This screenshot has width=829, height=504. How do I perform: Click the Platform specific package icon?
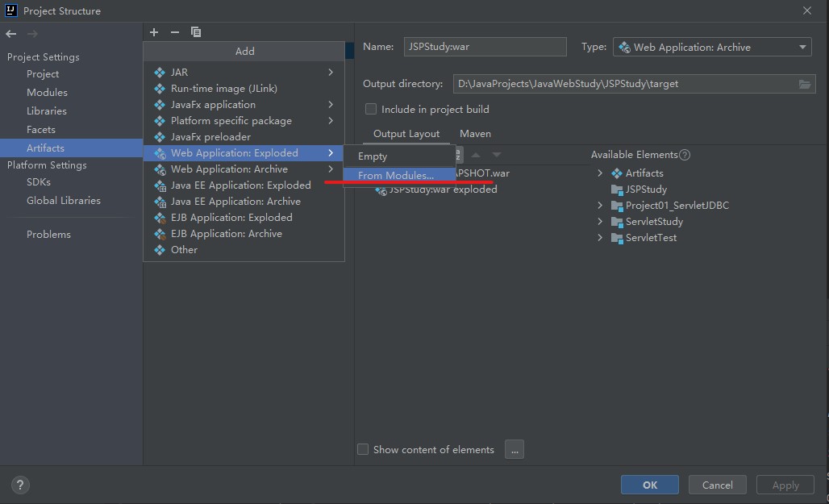[160, 121]
